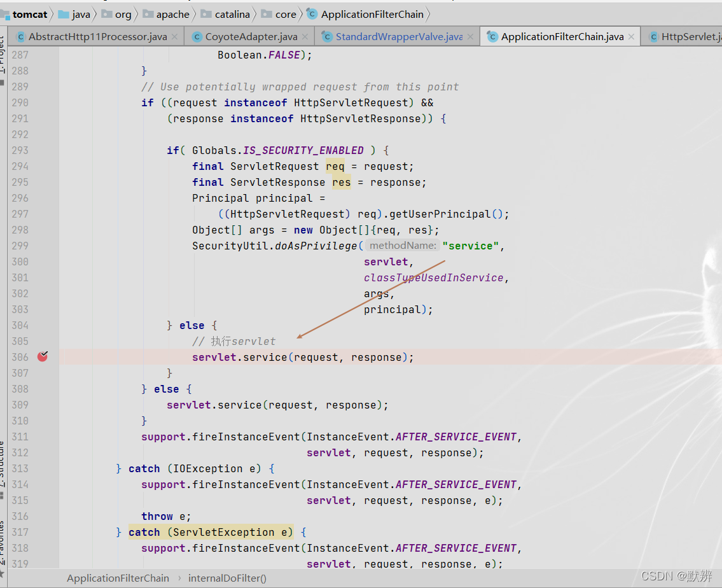Click class icon on StandardWrapperValve.java tab
This screenshot has height=588, width=722.
327,37
